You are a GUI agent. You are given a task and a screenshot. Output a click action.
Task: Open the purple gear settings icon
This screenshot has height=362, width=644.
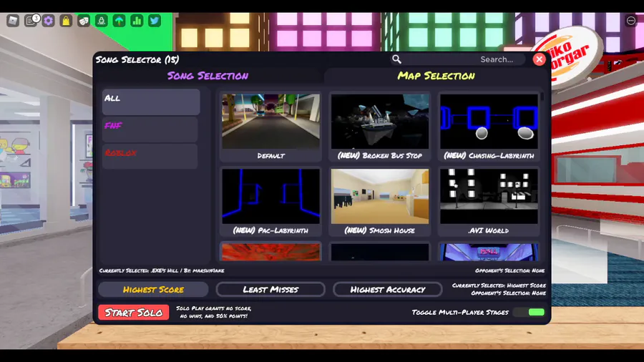49,21
